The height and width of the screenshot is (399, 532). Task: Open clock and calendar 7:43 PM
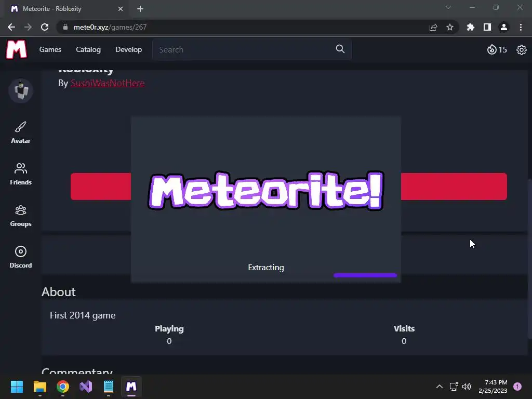tap(493, 387)
